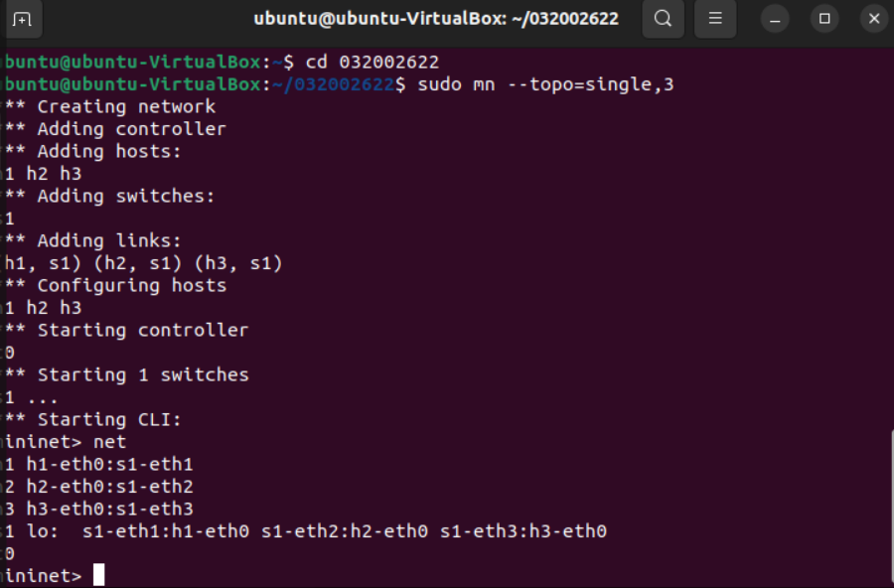
Task: Click the 'sudo mn --topo=single,3' command text
Action: (545, 84)
